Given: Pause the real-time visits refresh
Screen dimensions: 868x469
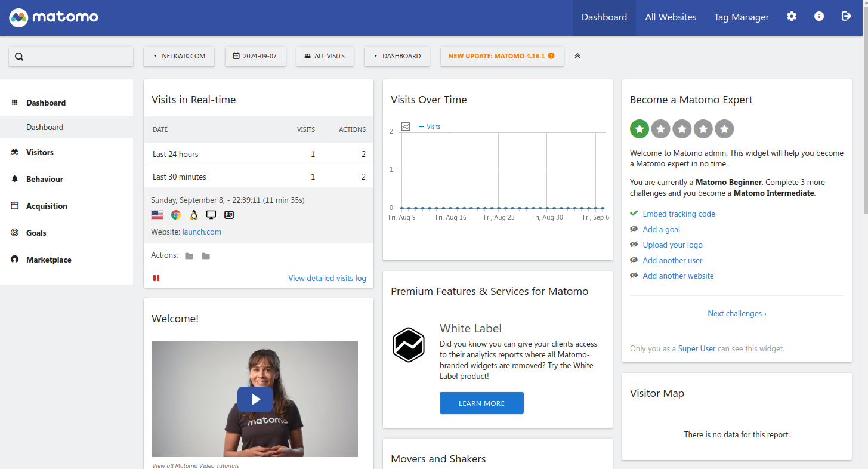Looking at the screenshot, I should pyautogui.click(x=156, y=278).
